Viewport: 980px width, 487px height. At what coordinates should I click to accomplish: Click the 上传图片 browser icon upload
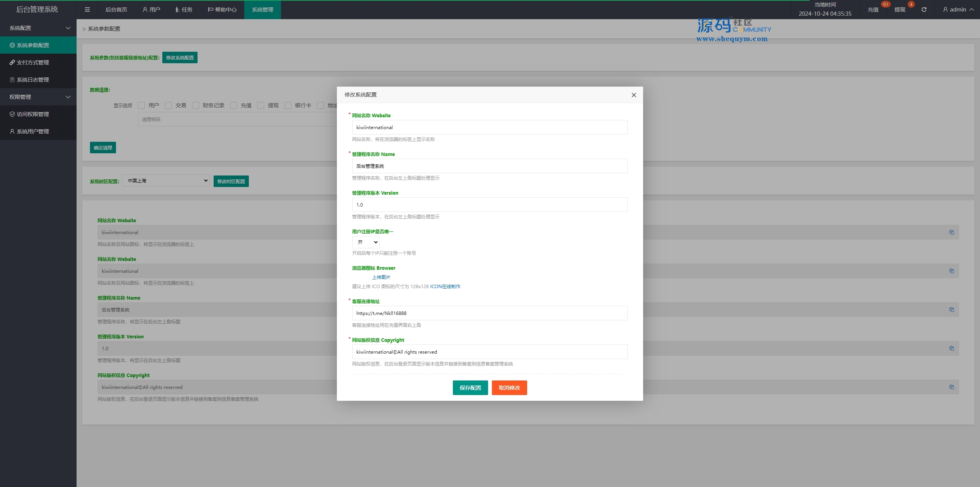(x=381, y=277)
